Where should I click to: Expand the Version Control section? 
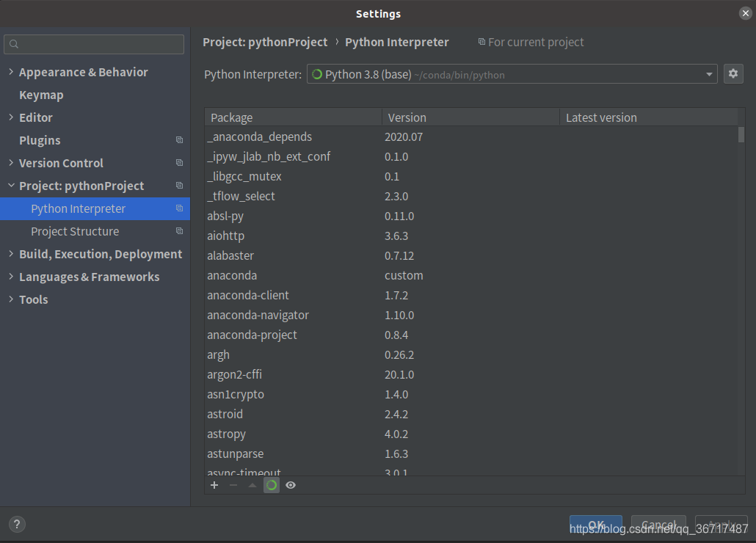click(11, 163)
